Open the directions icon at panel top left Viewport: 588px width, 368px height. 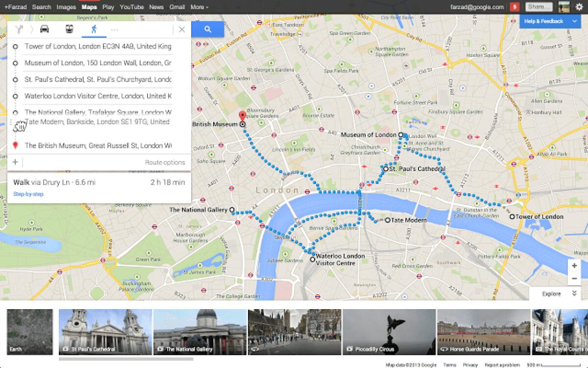19,29
